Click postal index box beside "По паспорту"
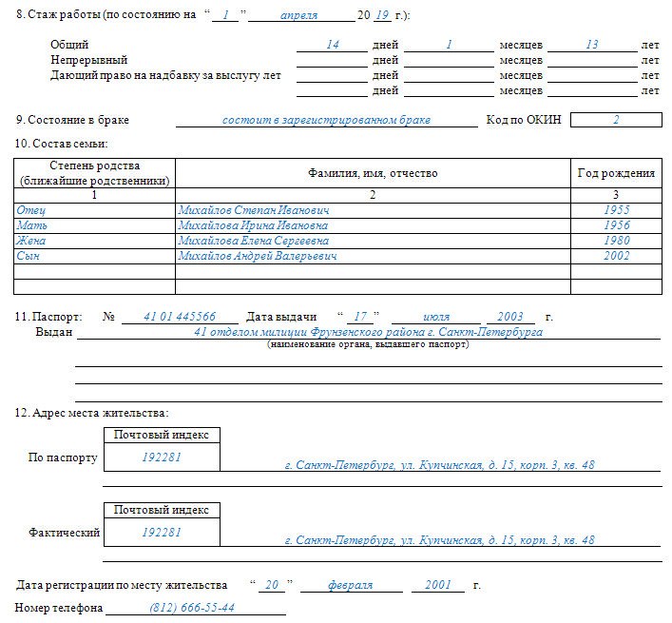The height and width of the screenshot is (623, 672). coord(162,458)
